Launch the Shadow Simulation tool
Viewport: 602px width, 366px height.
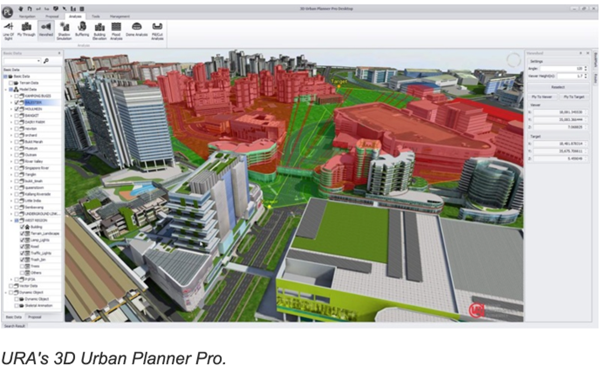pos(64,31)
